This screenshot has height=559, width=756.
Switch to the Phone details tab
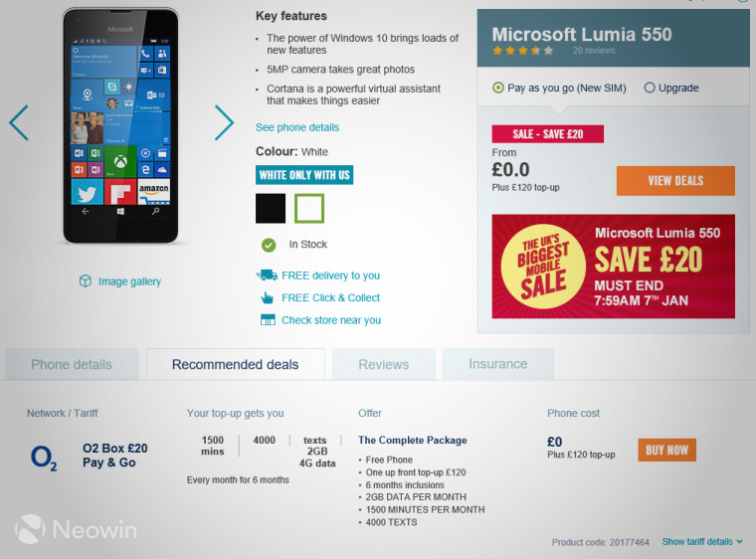[x=72, y=364]
